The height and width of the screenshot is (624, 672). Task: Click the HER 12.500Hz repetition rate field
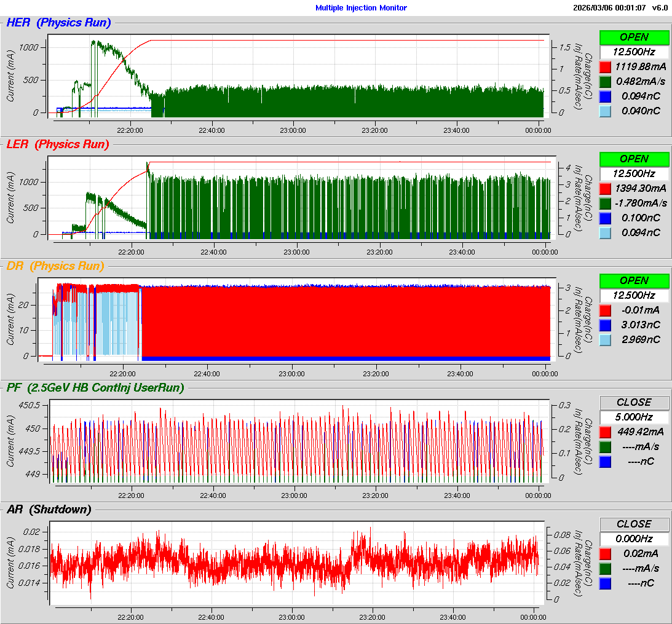634,52
